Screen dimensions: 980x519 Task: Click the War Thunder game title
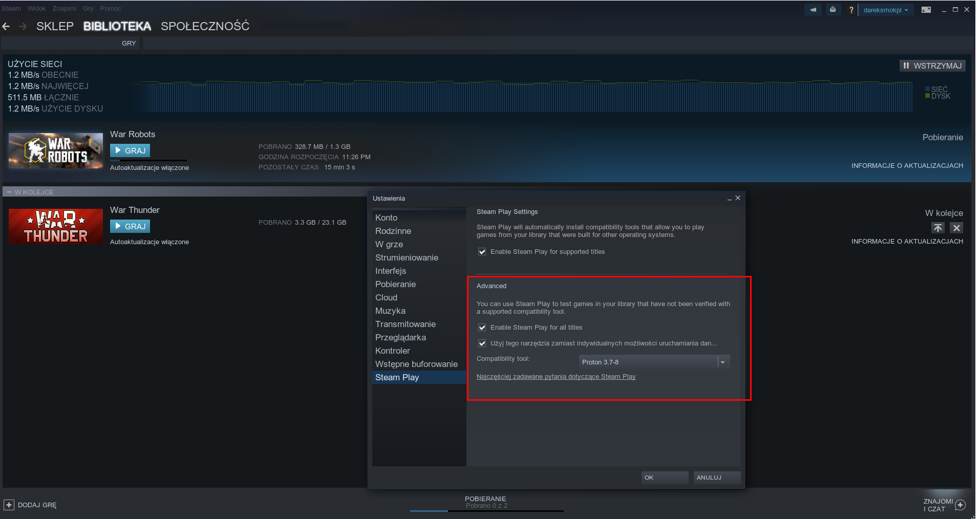135,210
